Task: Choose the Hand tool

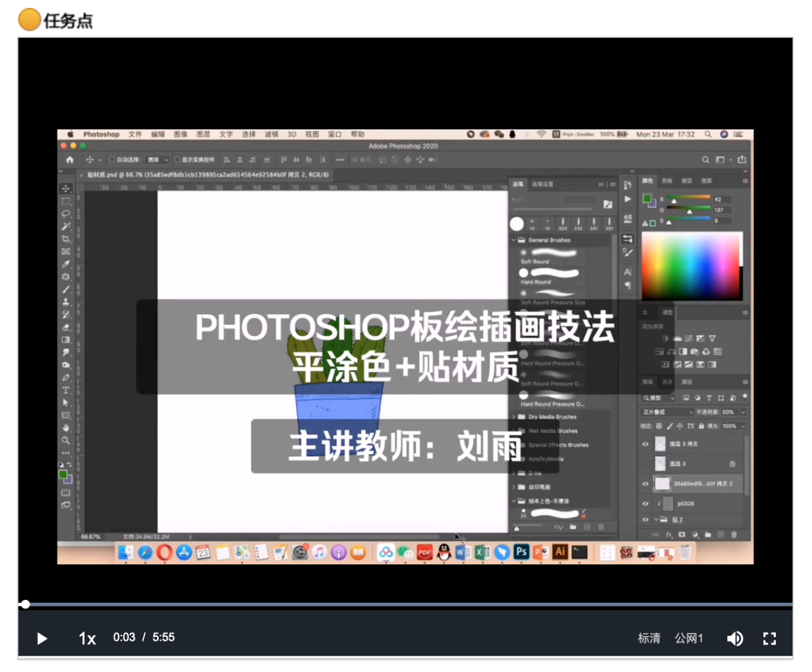Action: click(66, 428)
